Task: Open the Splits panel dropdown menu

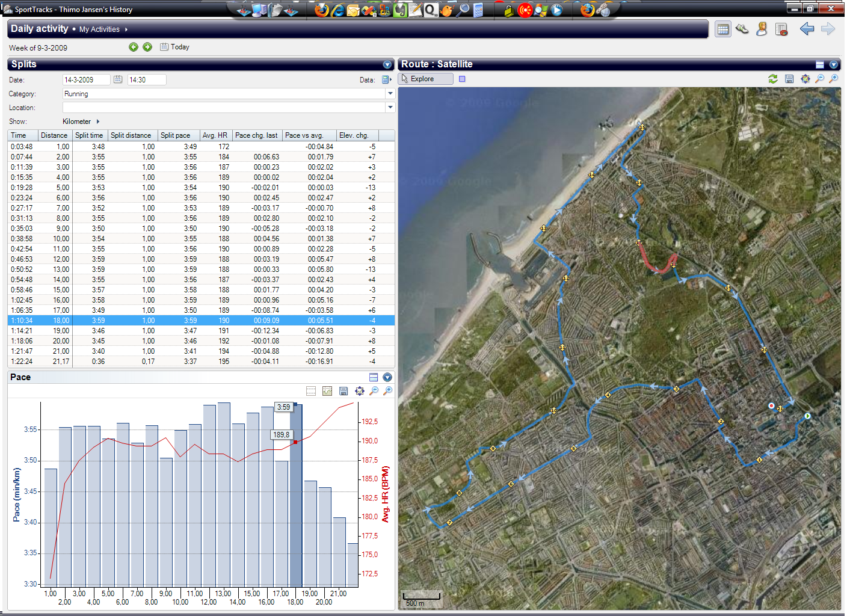Action: (x=387, y=64)
